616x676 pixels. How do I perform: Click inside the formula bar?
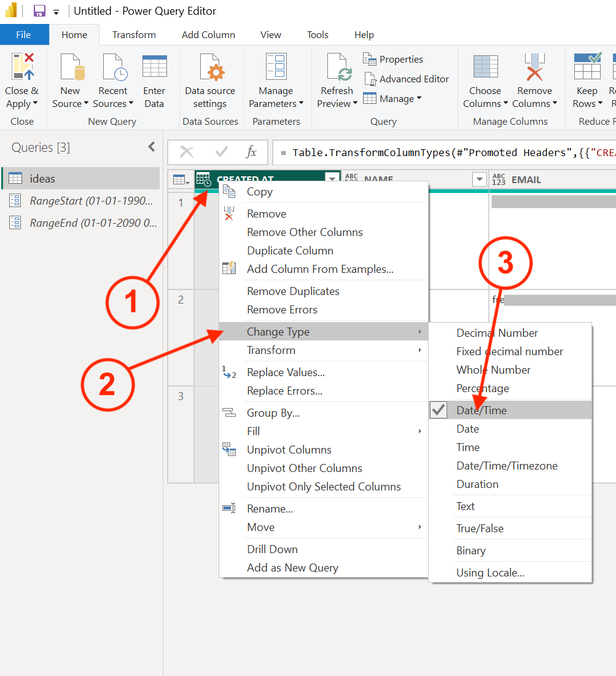(x=442, y=152)
